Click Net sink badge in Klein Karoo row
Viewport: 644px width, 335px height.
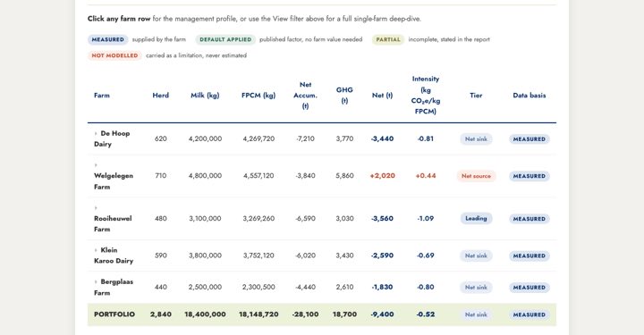click(x=476, y=255)
